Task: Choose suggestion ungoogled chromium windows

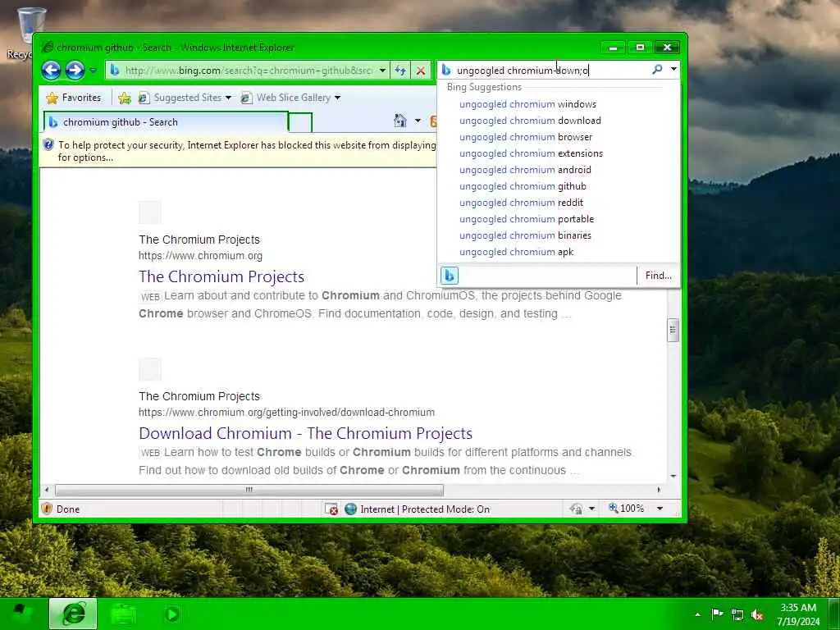Action: pos(527,104)
